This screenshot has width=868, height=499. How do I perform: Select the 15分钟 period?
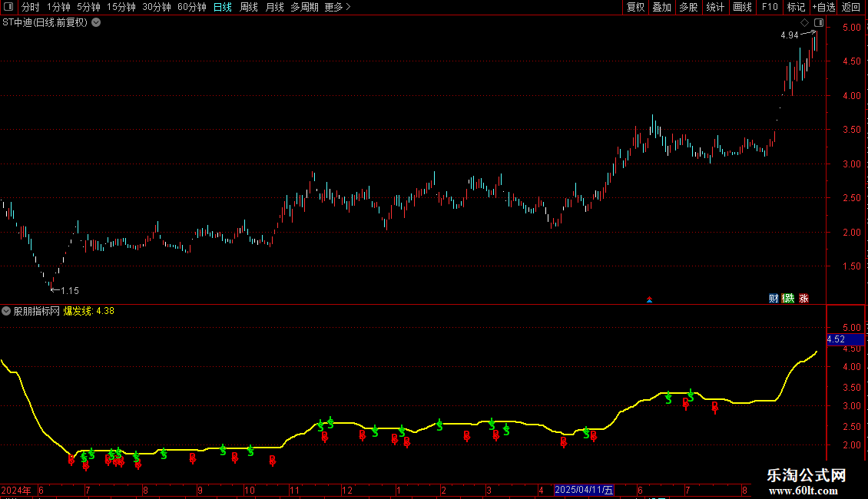click(x=121, y=7)
